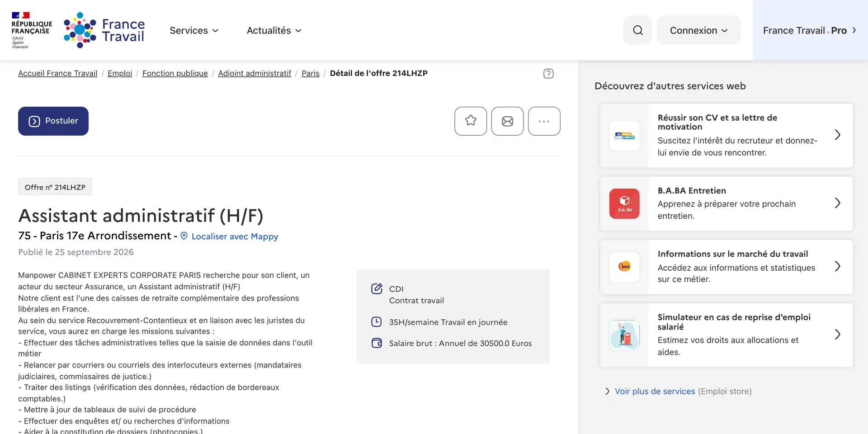Click the IMT marché du travail icon
Viewport: 868px width, 434px height.
pos(624,267)
